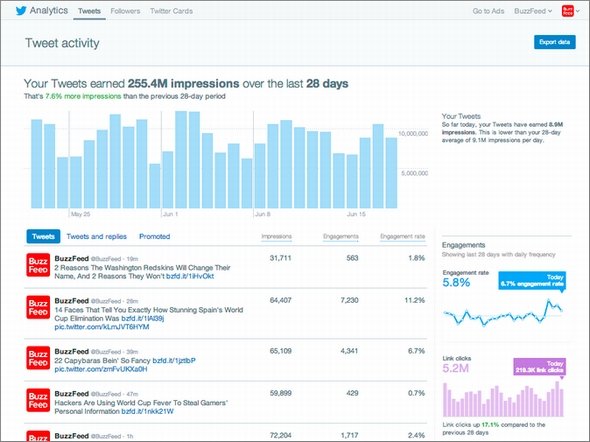Sort tweets by Engagement rate column
The height and width of the screenshot is (442, 590).
402,237
